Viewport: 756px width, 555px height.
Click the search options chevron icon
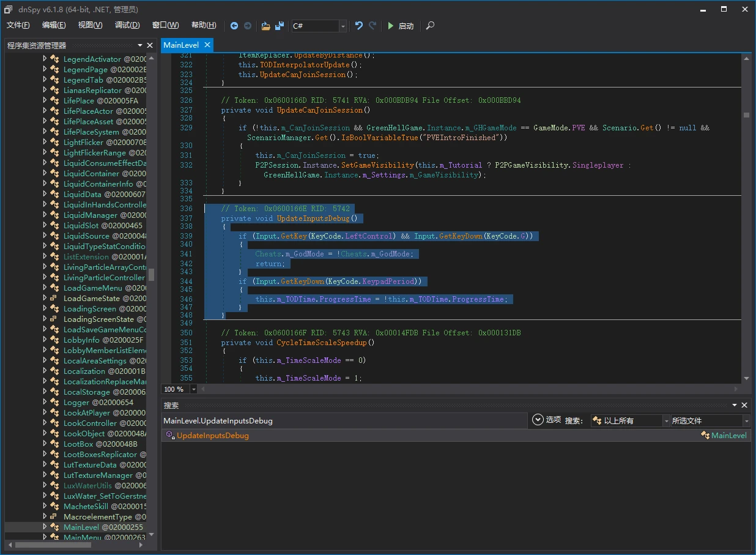point(538,420)
